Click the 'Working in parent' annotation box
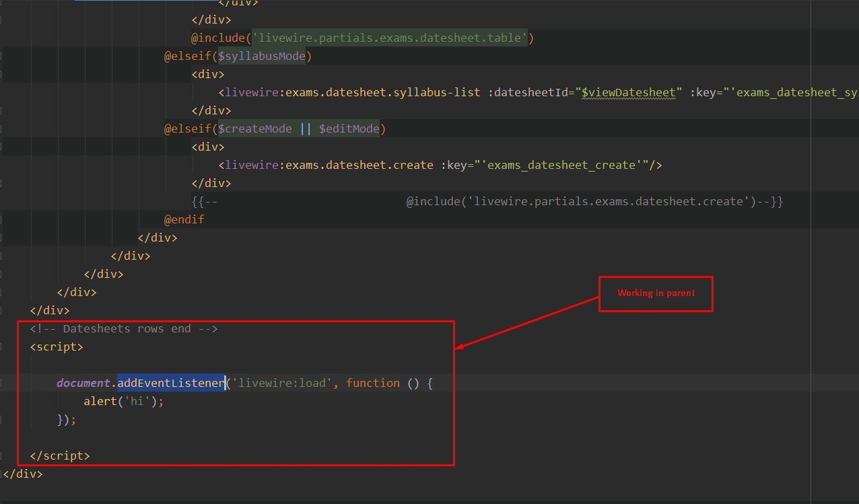This screenshot has width=859, height=504. [x=655, y=293]
